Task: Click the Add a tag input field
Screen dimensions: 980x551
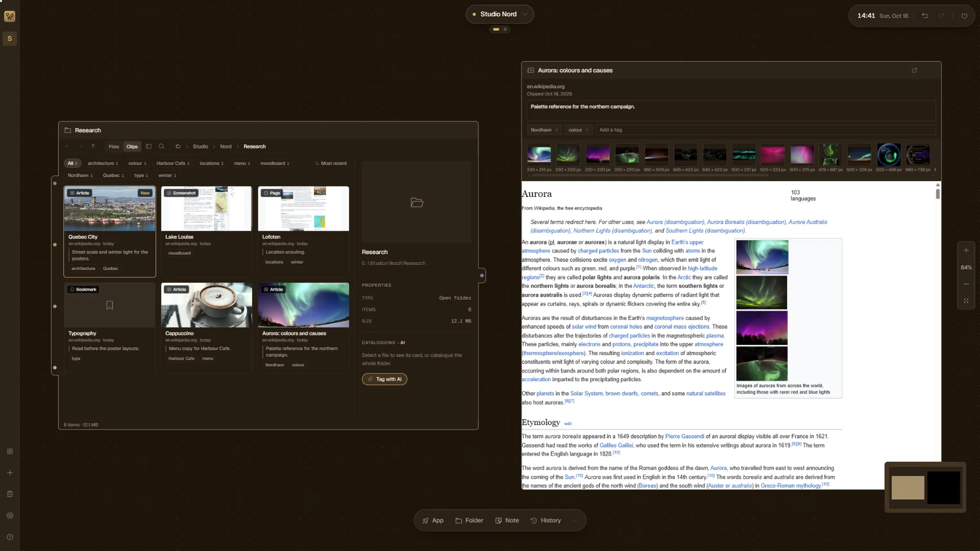Action: (765, 130)
